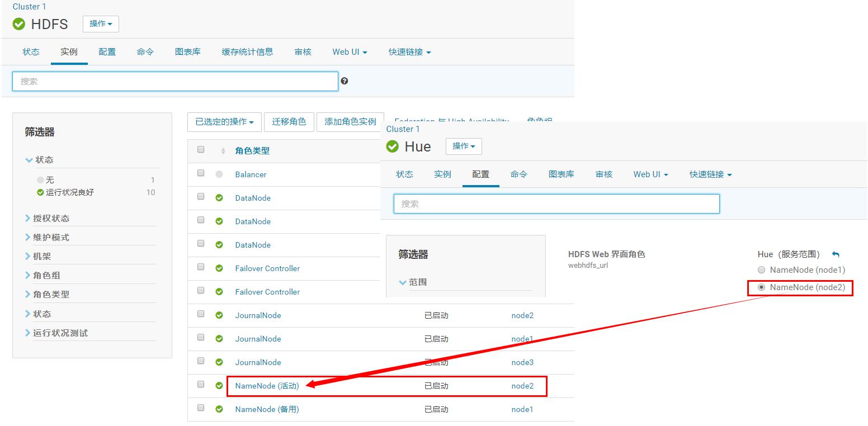Click the Hue green health status icon

(x=393, y=146)
